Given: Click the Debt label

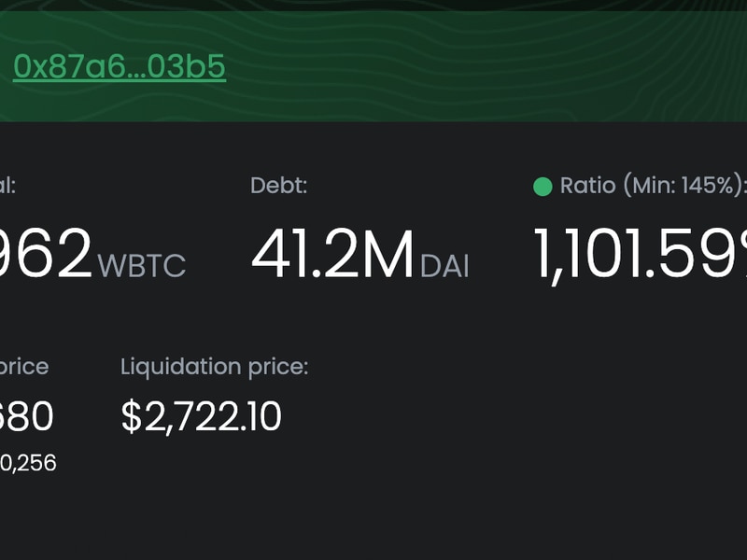Looking at the screenshot, I should (x=278, y=185).
